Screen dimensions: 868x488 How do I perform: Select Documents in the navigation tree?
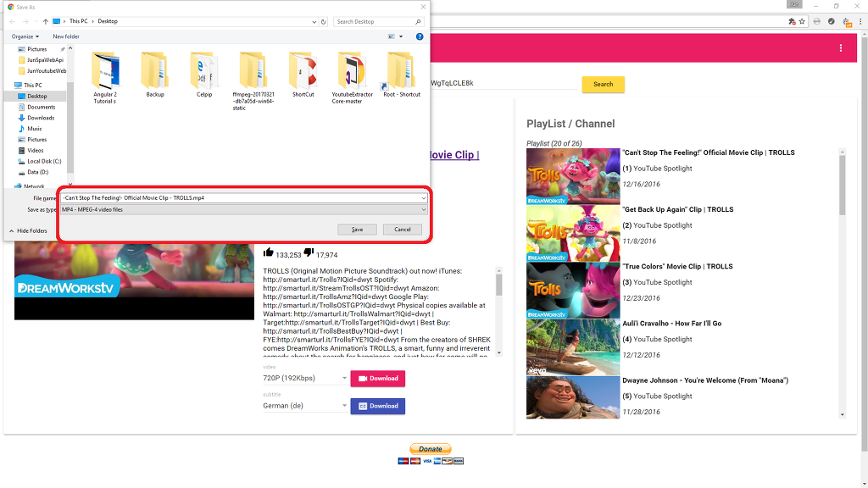tap(41, 108)
